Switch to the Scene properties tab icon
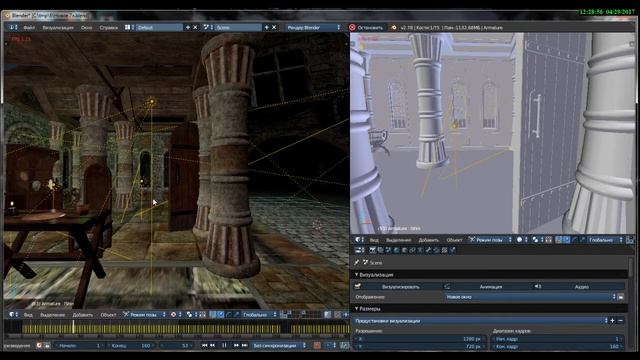640x360 pixels. pos(388,250)
